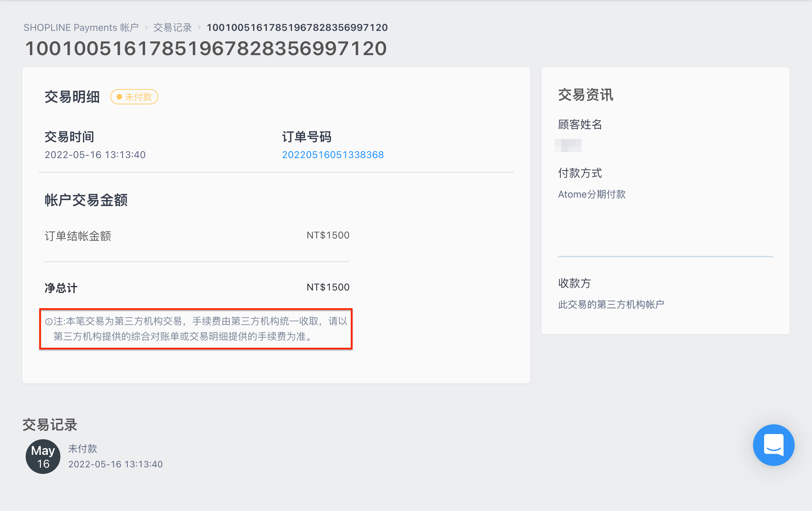Click the 订单号码 label

307,137
